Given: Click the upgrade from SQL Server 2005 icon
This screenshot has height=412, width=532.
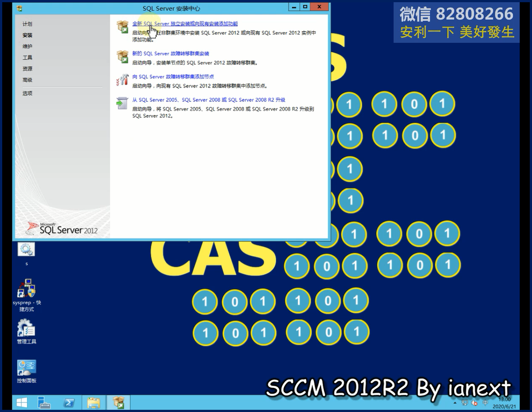Looking at the screenshot, I should tap(122, 103).
